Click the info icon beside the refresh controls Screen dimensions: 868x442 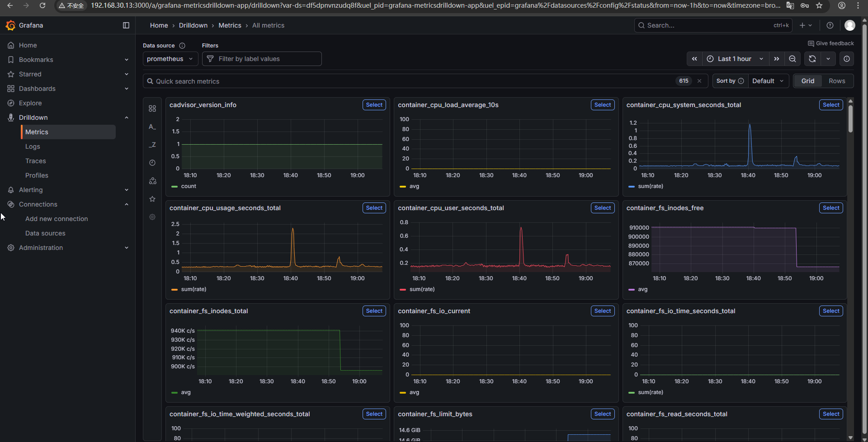(847, 59)
